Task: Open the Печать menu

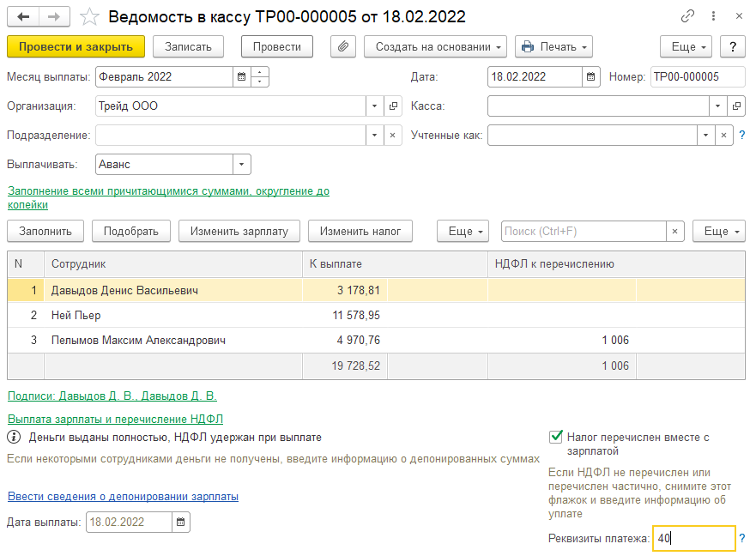Action: (x=553, y=47)
